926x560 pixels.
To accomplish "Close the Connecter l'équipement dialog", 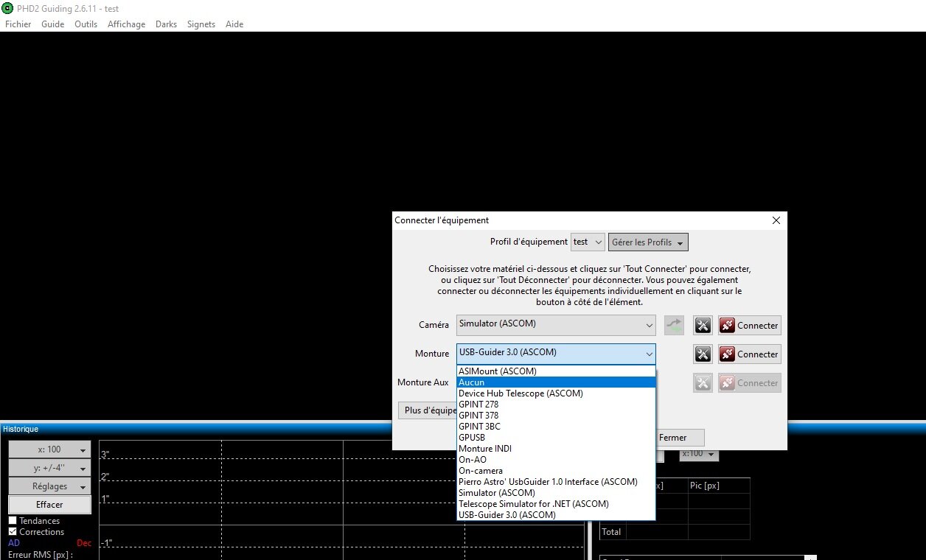I will pyautogui.click(x=776, y=220).
